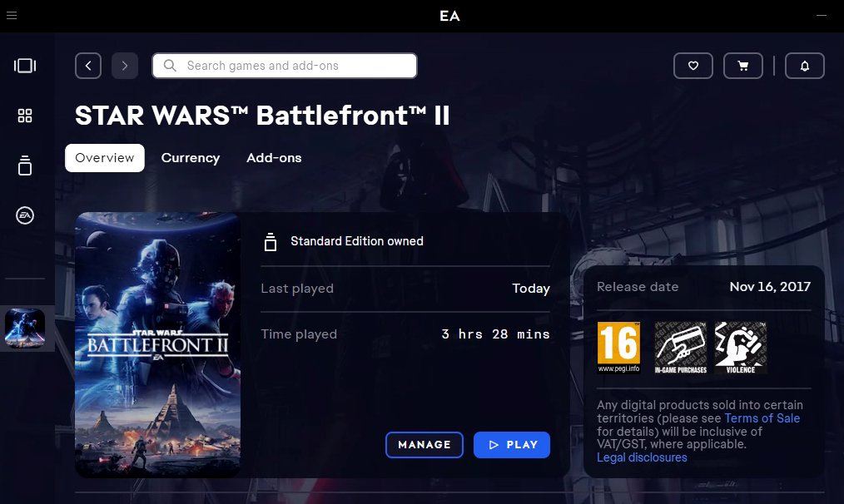The width and height of the screenshot is (844, 504).
Task: Click the Battlefront II cover art
Action: click(157, 345)
